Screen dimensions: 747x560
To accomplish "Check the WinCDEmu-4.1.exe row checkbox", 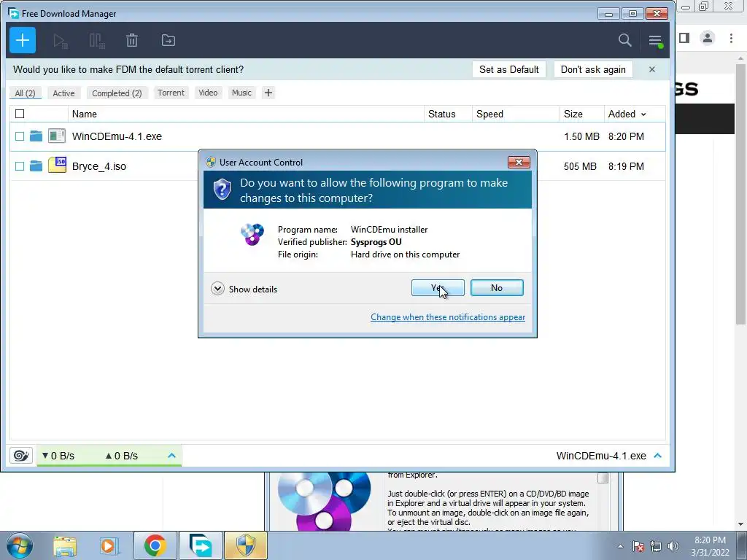I will pyautogui.click(x=20, y=136).
